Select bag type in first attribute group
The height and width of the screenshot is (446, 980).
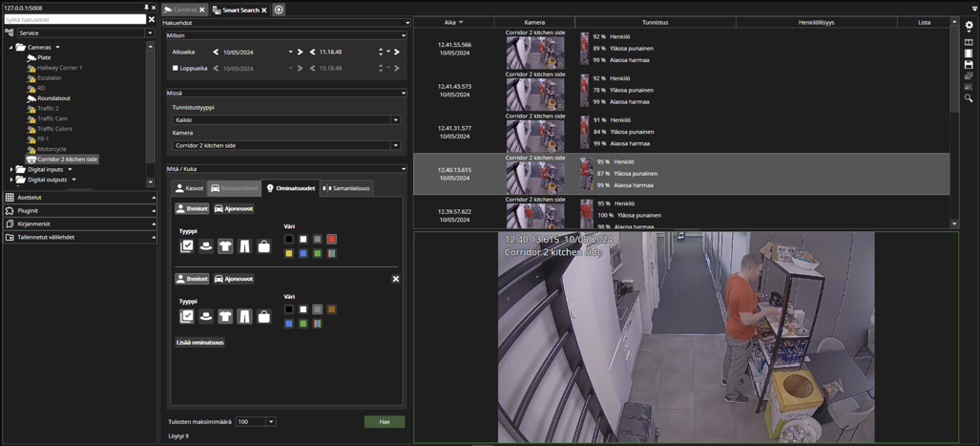click(263, 246)
